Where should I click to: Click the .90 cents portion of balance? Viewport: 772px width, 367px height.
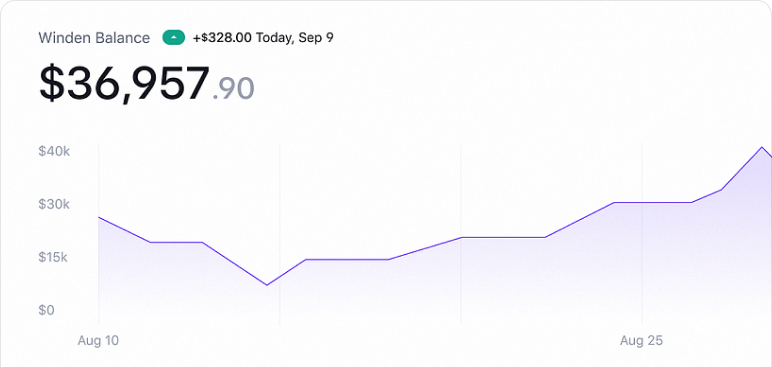pyautogui.click(x=233, y=88)
